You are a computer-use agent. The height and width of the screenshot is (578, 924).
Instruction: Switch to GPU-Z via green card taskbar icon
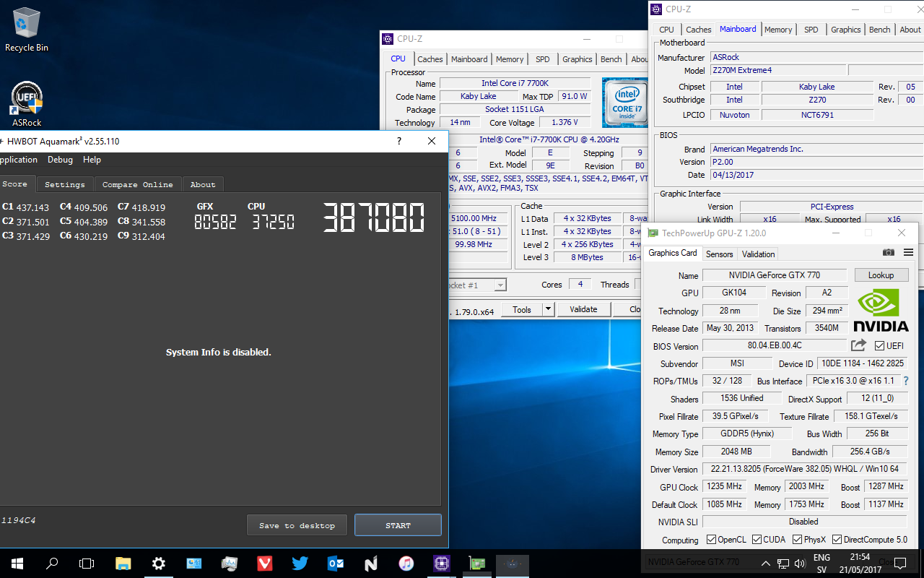477,564
